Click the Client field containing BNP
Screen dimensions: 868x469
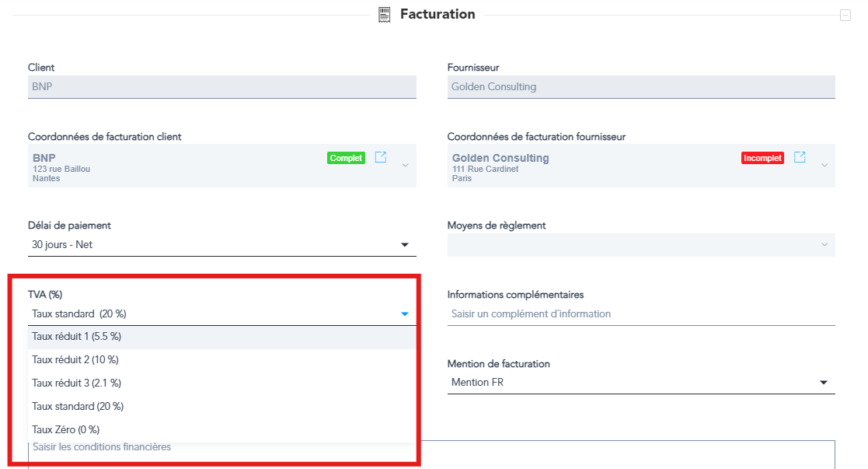tap(221, 87)
